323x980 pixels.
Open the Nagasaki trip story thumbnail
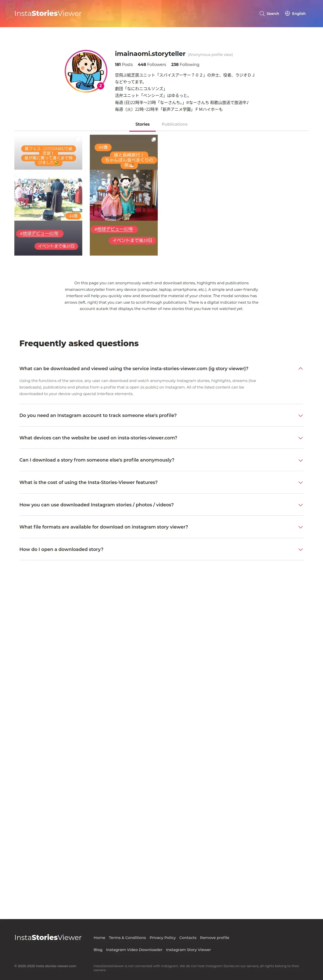click(124, 195)
